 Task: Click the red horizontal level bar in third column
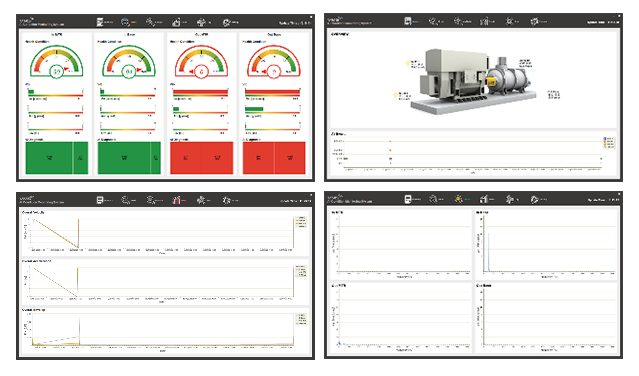click(x=200, y=92)
